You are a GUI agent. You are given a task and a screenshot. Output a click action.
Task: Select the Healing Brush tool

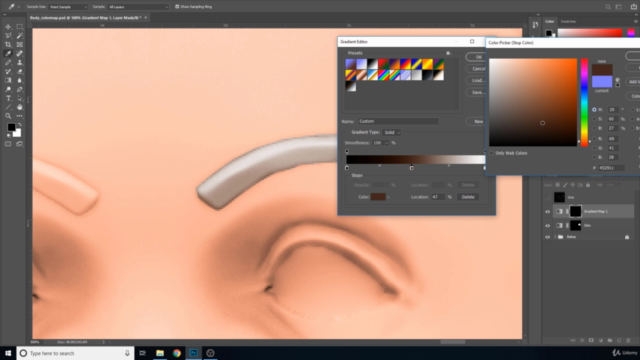pyautogui.click(x=20, y=53)
